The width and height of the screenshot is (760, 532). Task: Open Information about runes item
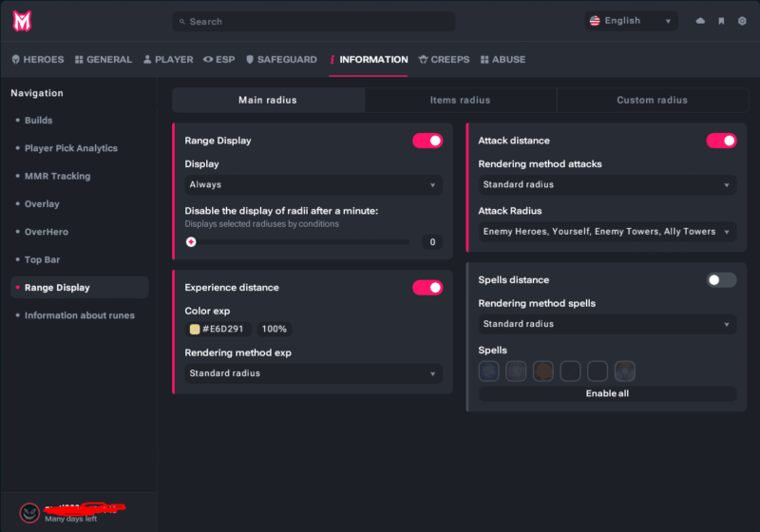pyautogui.click(x=80, y=315)
